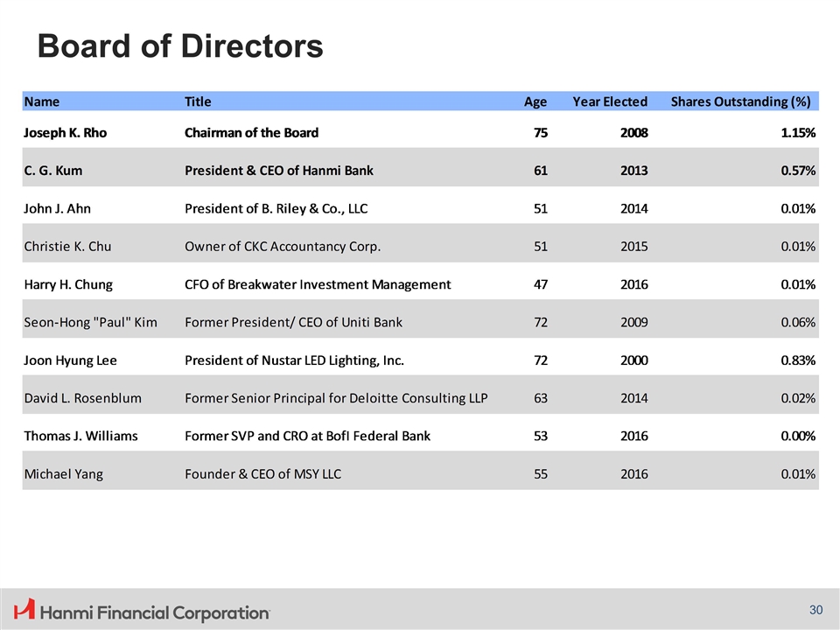
Task: Click the Name column header
Action: click(x=42, y=101)
